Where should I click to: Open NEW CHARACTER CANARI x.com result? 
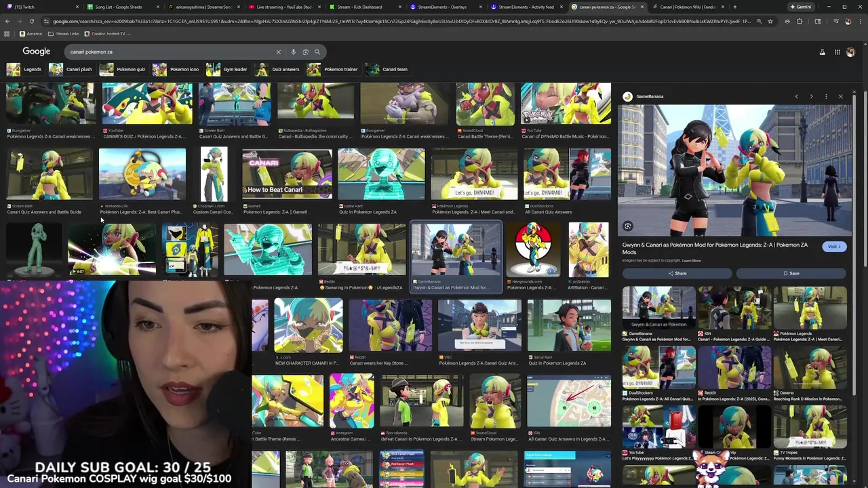(308, 325)
